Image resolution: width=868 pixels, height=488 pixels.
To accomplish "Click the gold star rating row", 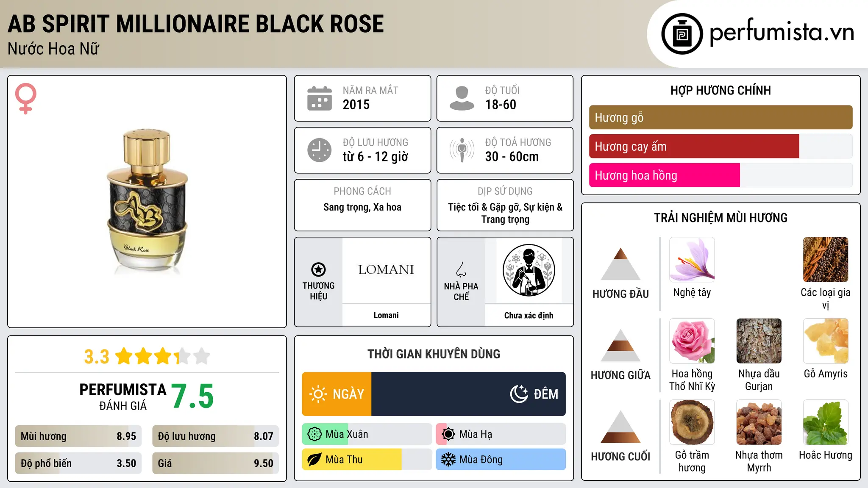I will [163, 356].
